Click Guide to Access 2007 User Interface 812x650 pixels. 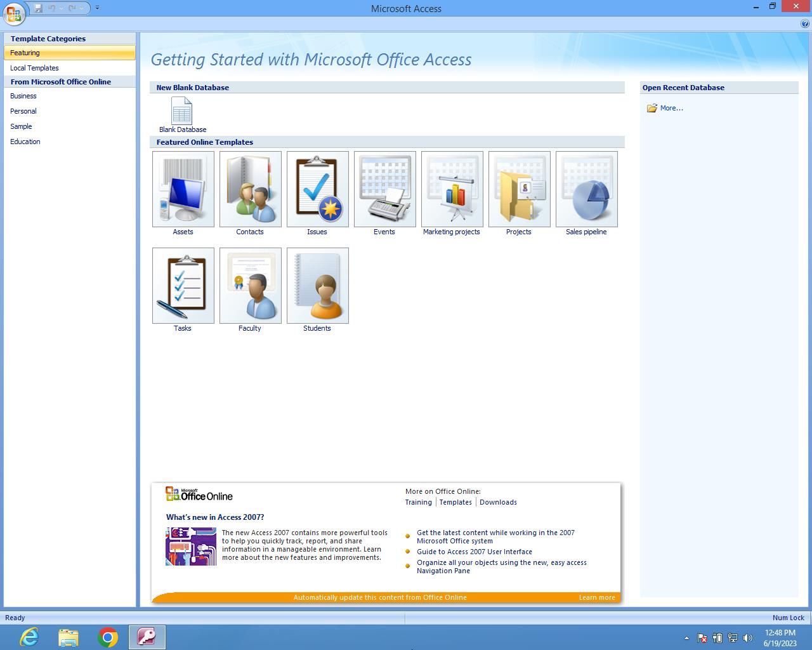point(475,552)
